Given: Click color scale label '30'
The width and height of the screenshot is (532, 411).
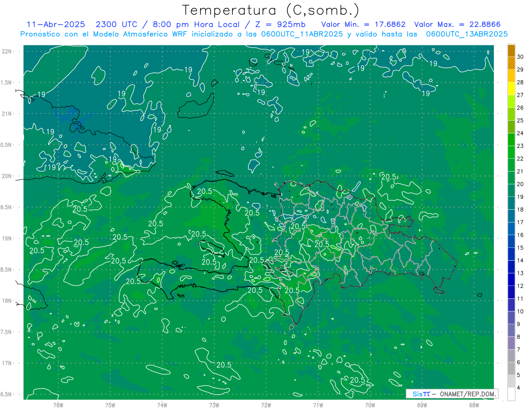Looking at the screenshot, I should 520,57.
